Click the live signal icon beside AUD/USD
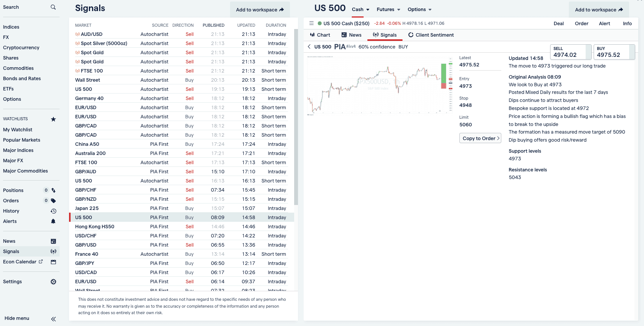Image resolution: width=644 pixels, height=326 pixels. pyautogui.click(x=77, y=34)
